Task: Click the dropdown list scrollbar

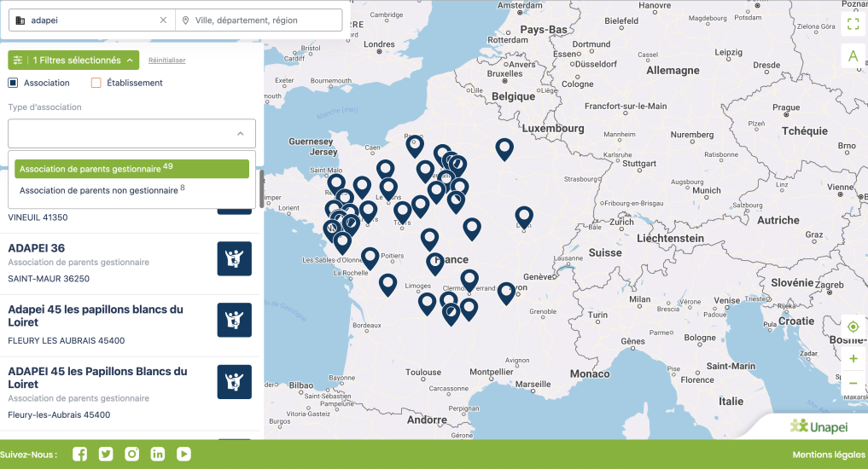Action: (x=261, y=188)
